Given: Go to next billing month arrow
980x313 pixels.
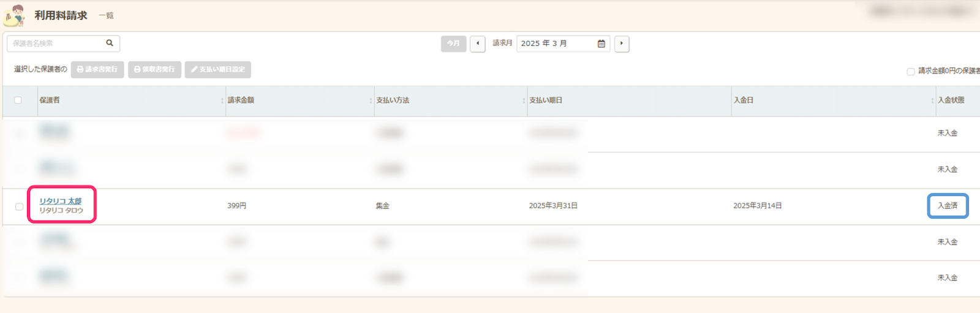Looking at the screenshot, I should (622, 43).
